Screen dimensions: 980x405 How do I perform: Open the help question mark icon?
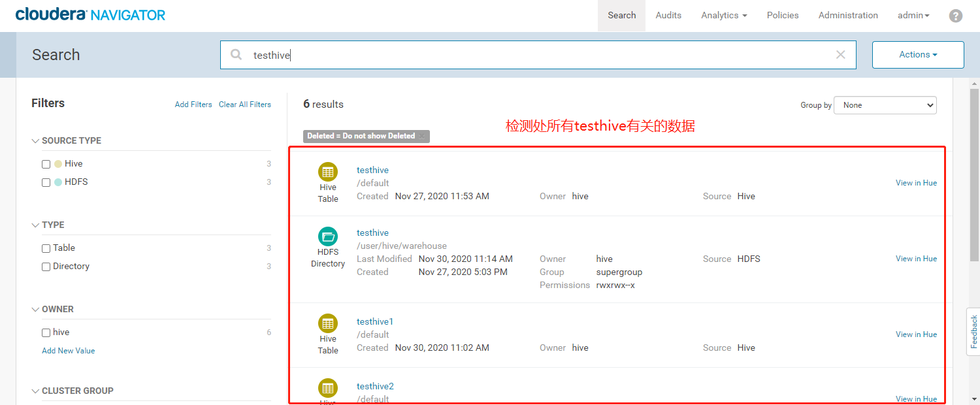point(956,16)
